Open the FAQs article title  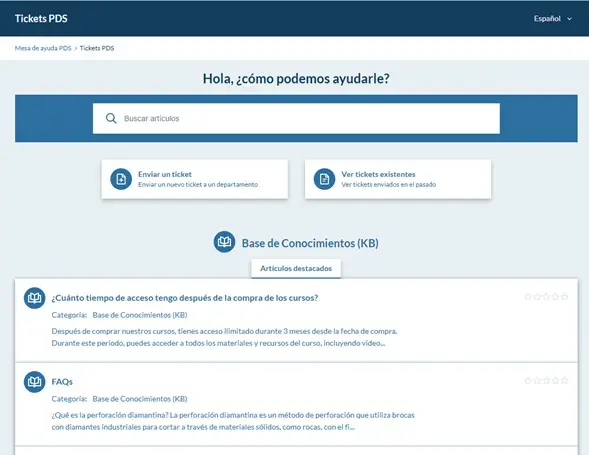point(62,382)
